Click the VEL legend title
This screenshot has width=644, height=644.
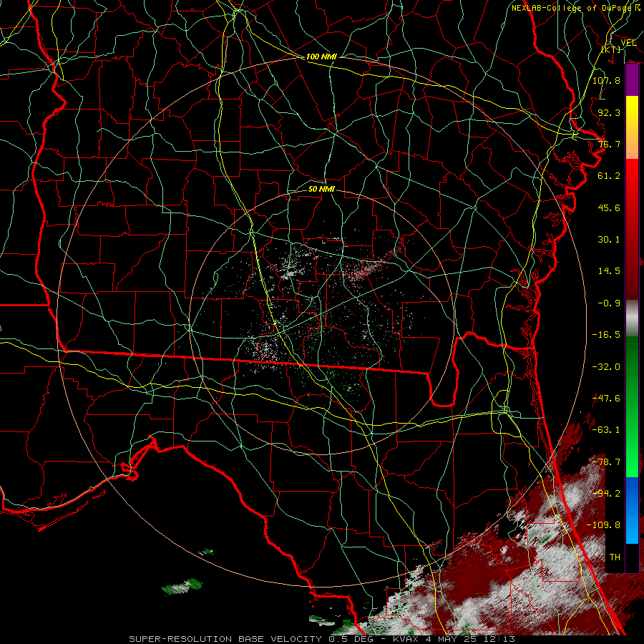[x=628, y=43]
